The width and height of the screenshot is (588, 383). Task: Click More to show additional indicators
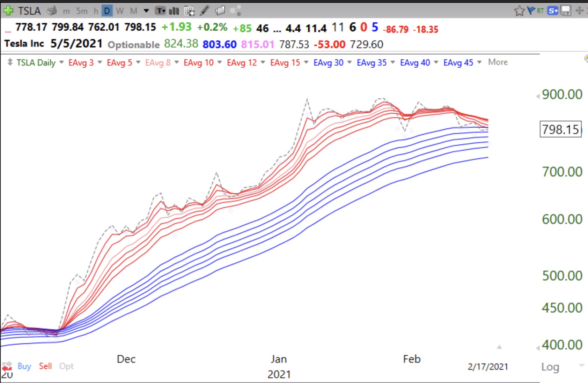point(498,62)
